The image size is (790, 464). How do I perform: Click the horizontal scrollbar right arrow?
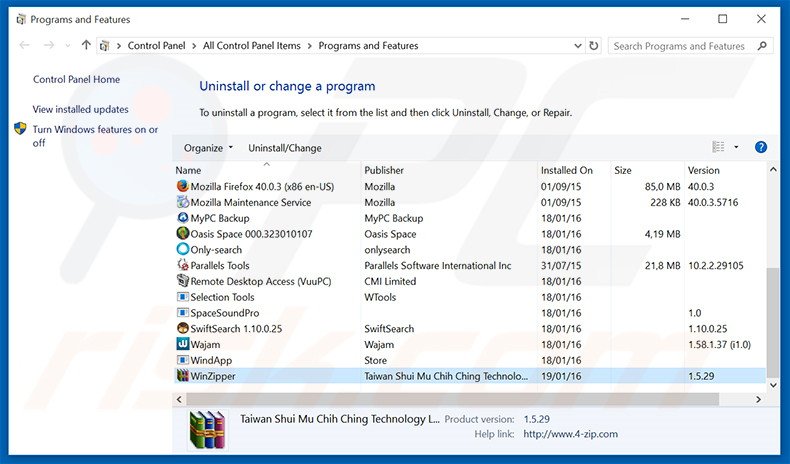point(759,399)
